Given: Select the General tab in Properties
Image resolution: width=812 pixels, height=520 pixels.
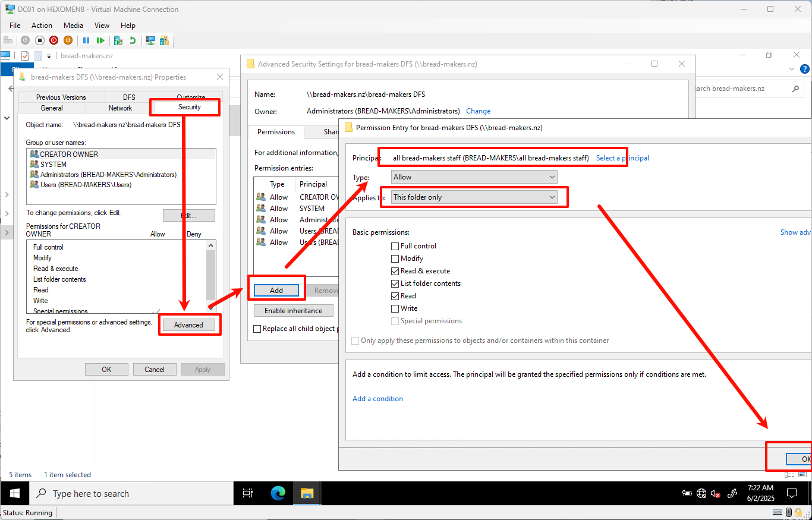Looking at the screenshot, I should [x=52, y=108].
